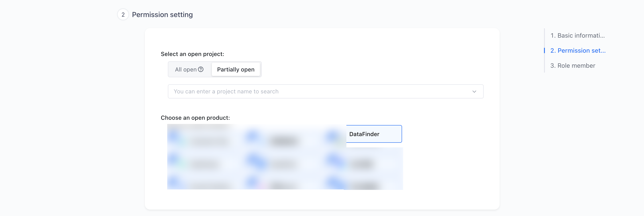Click the step 2 number badge
The width and height of the screenshot is (644, 216).
123,14
